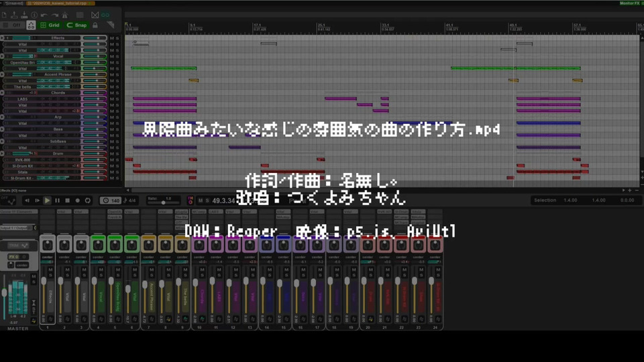Stop playback with the transport button
Image resolution: width=644 pixels, height=362 pixels.
tap(67, 200)
